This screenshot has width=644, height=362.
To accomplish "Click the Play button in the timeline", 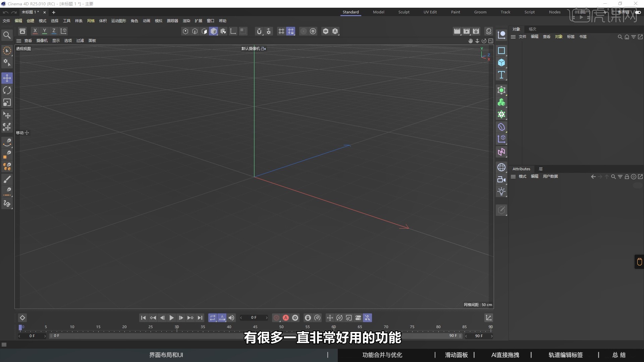I will pyautogui.click(x=172, y=318).
